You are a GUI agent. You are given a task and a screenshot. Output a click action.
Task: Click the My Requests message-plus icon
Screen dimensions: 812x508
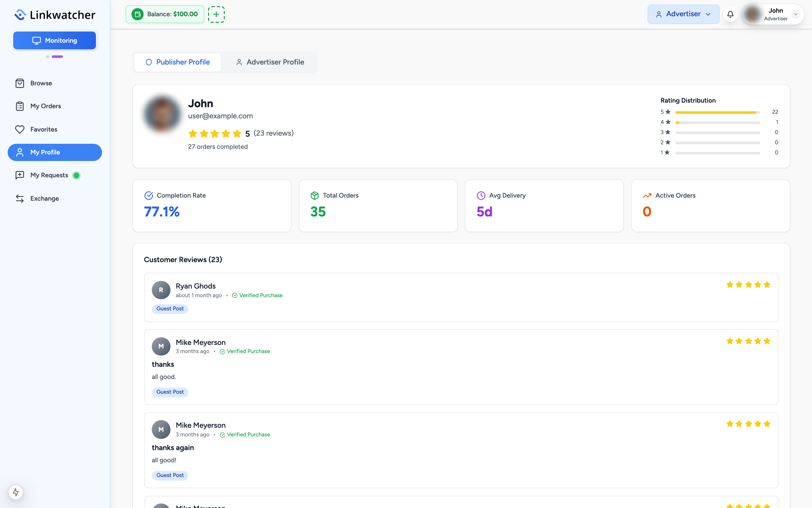tap(20, 175)
